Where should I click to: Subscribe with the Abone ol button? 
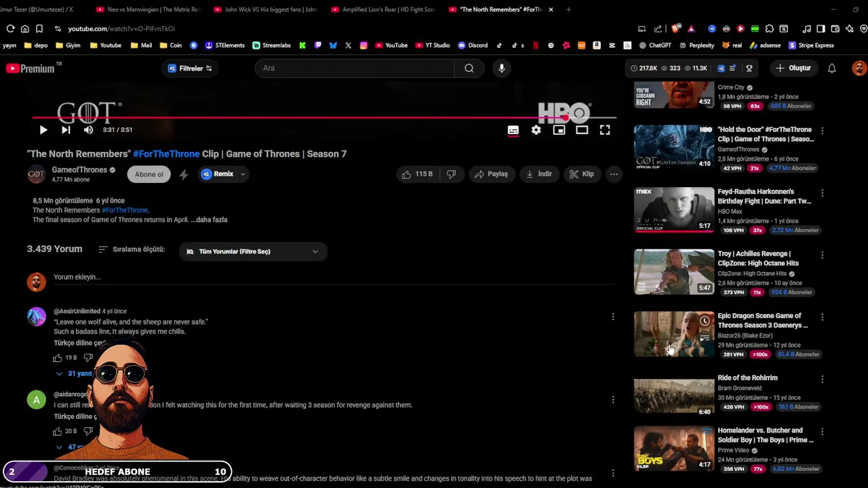click(x=149, y=174)
